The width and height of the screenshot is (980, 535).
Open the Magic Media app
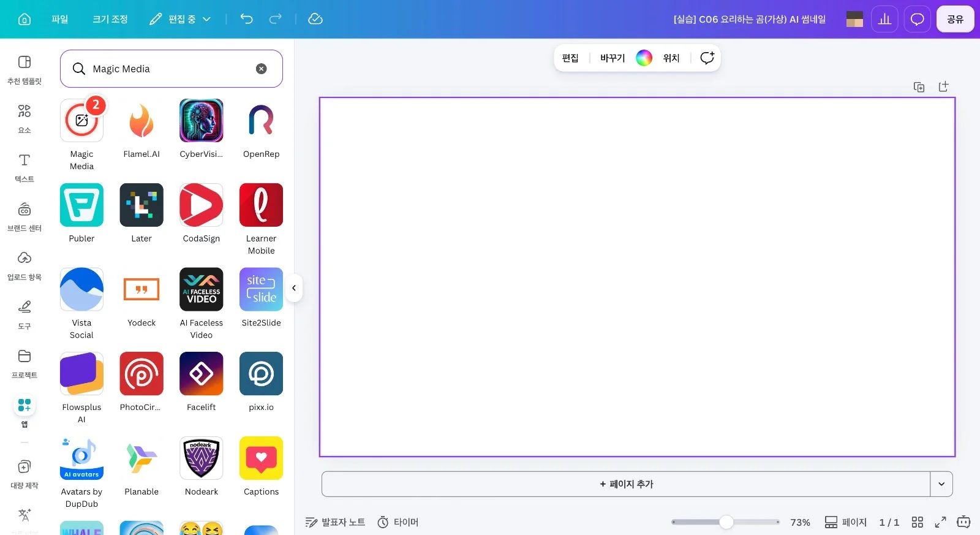point(81,121)
